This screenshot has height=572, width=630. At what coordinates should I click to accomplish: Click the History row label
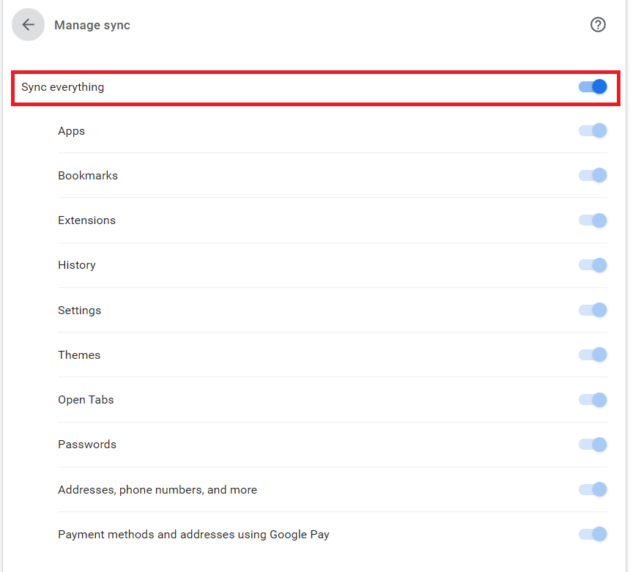pyautogui.click(x=77, y=265)
